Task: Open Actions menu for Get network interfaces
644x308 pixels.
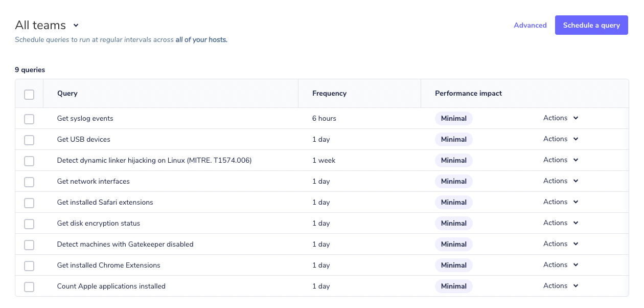Action: pyautogui.click(x=560, y=181)
